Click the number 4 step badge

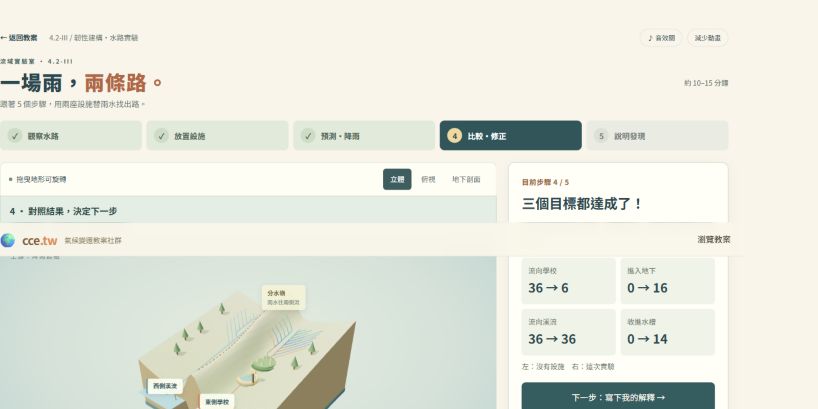pyautogui.click(x=454, y=136)
